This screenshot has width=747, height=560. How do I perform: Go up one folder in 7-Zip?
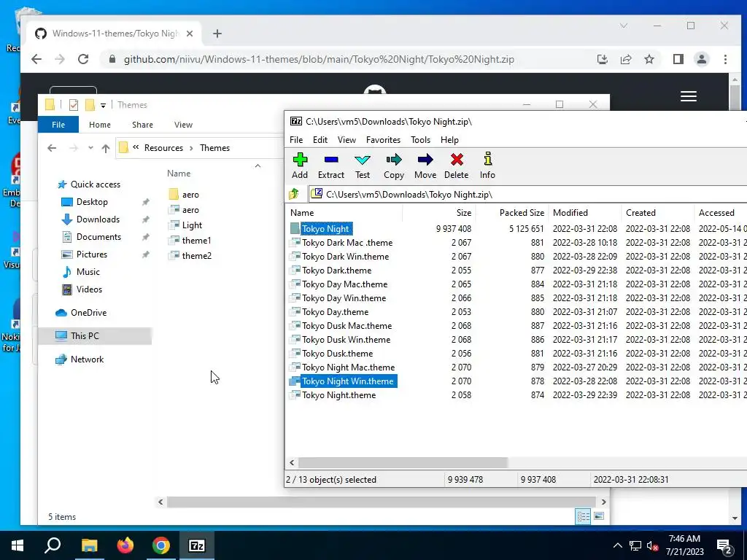[x=294, y=194]
